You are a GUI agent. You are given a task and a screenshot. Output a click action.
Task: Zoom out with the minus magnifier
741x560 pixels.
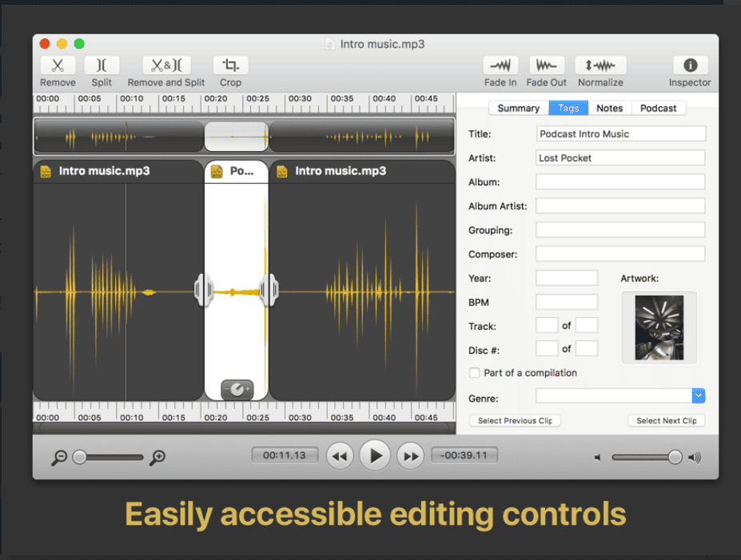point(59,457)
